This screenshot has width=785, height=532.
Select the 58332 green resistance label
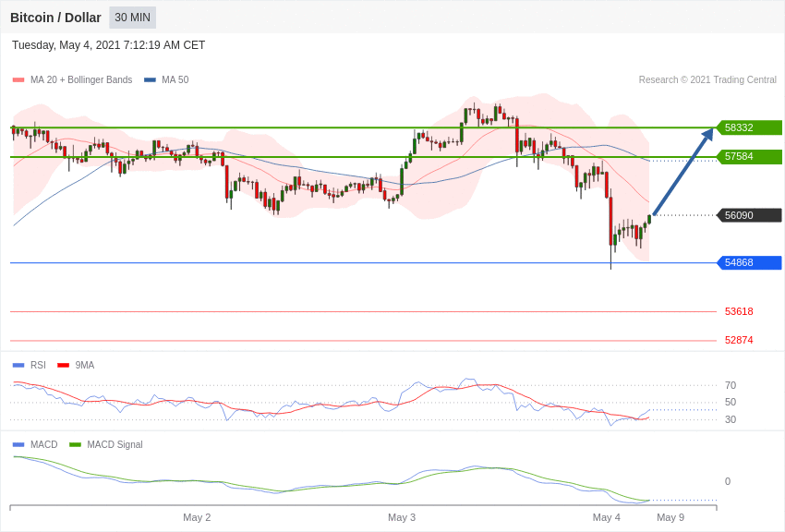point(750,127)
